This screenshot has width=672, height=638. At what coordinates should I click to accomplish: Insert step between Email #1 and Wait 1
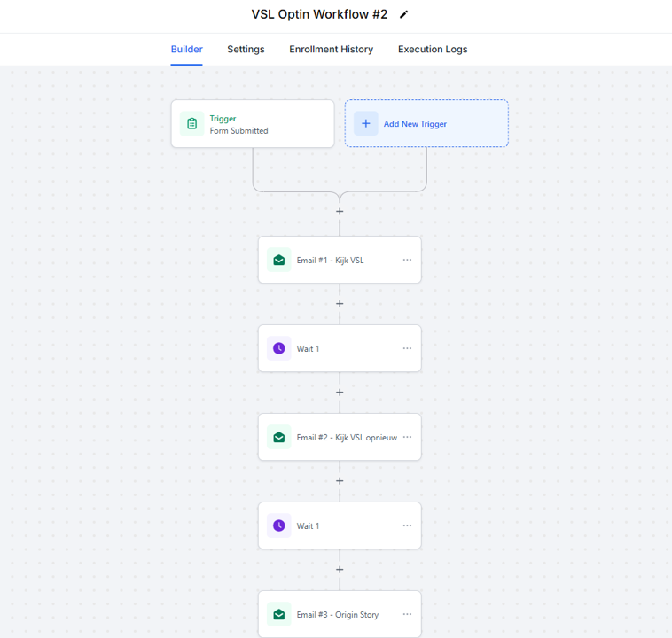tap(340, 304)
